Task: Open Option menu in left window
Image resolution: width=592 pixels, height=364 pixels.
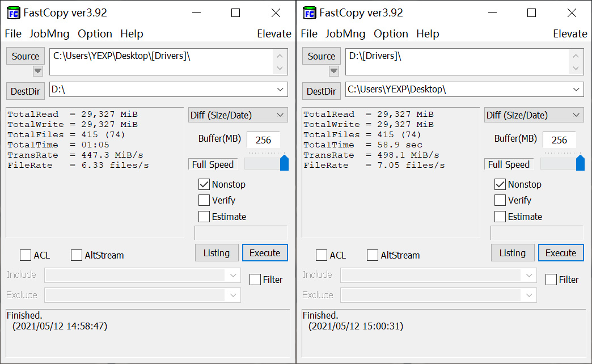Action: tap(95, 33)
